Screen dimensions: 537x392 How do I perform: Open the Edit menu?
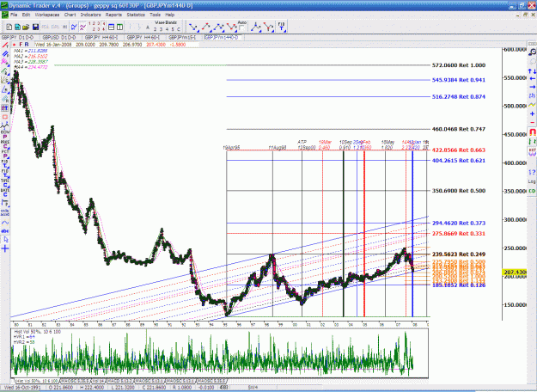click(26, 15)
